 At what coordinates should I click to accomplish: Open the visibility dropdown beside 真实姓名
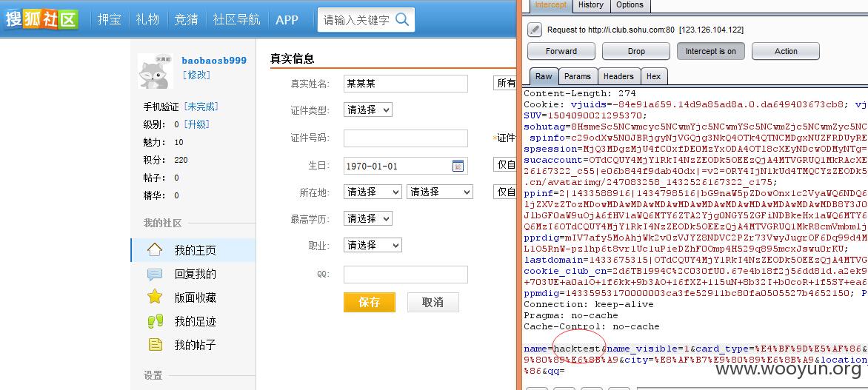point(504,83)
